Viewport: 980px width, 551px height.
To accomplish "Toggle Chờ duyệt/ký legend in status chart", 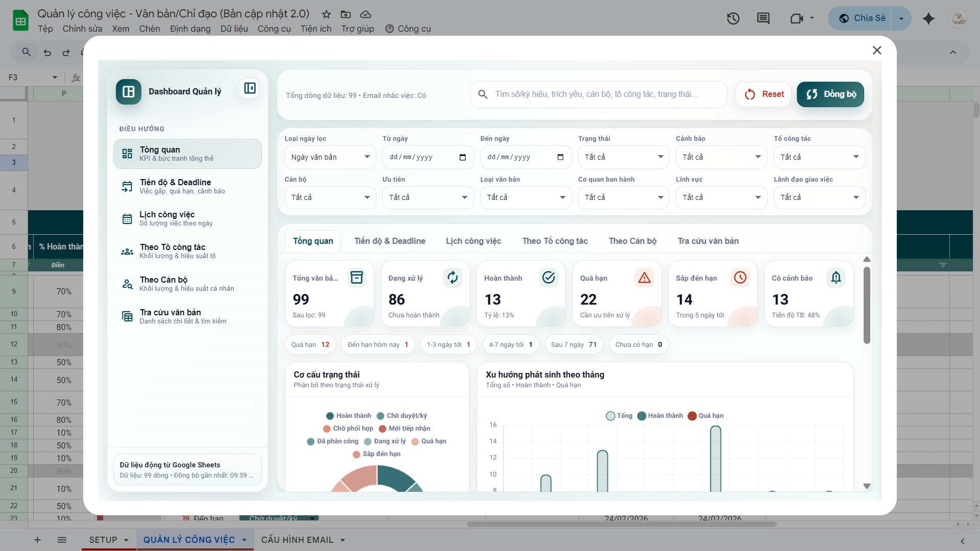I will [402, 416].
